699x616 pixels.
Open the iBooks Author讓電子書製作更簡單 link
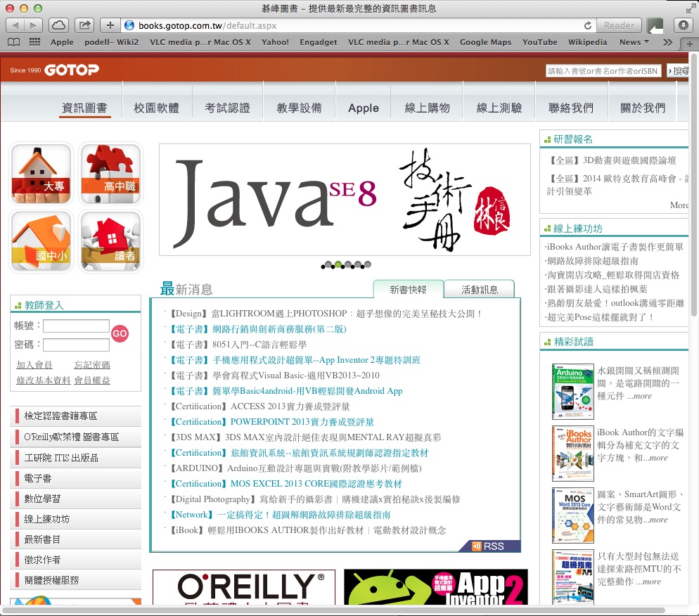click(x=615, y=247)
